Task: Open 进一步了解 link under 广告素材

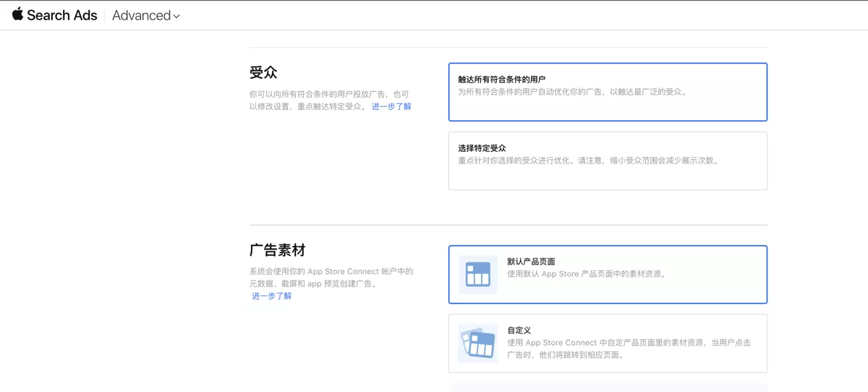Action: (272, 296)
